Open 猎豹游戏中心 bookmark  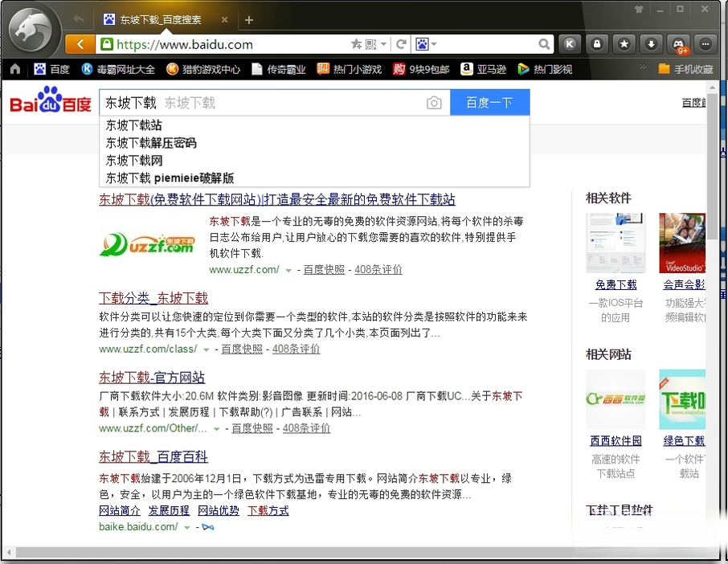click(x=203, y=69)
